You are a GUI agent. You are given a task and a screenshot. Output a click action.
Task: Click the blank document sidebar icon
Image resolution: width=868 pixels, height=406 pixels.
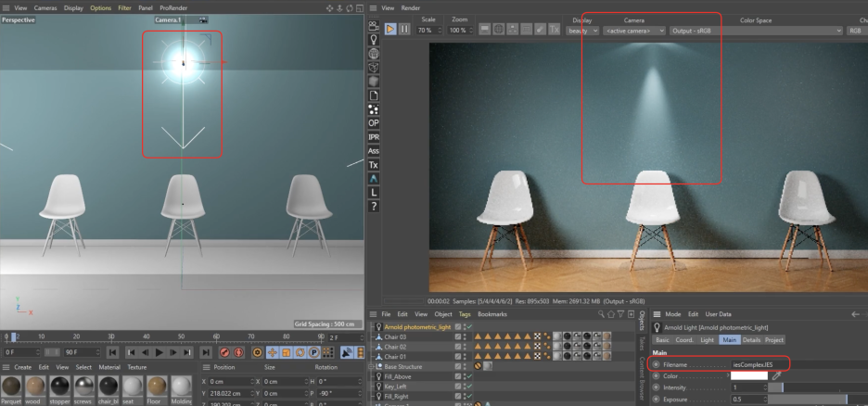click(x=374, y=95)
